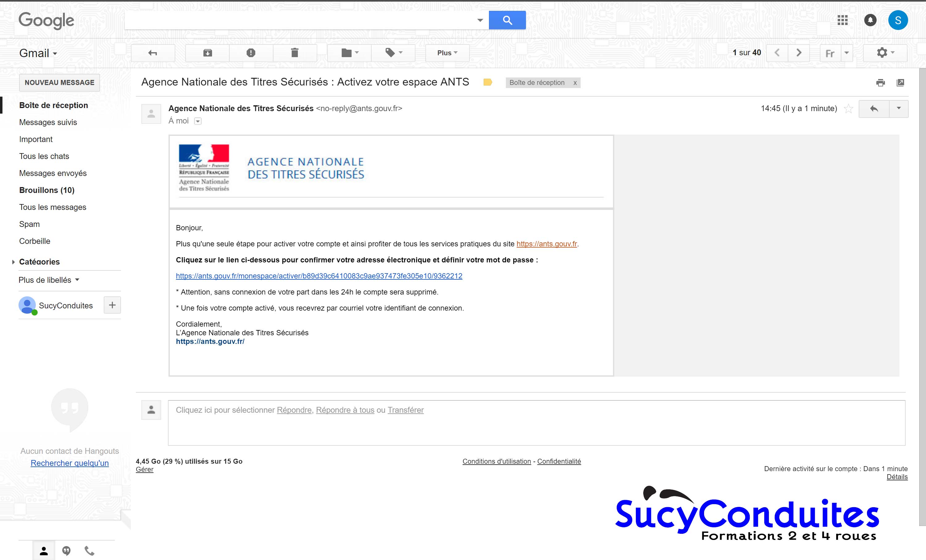Open the Corbeille folder
Image resolution: width=926 pixels, height=560 pixels.
coord(35,241)
